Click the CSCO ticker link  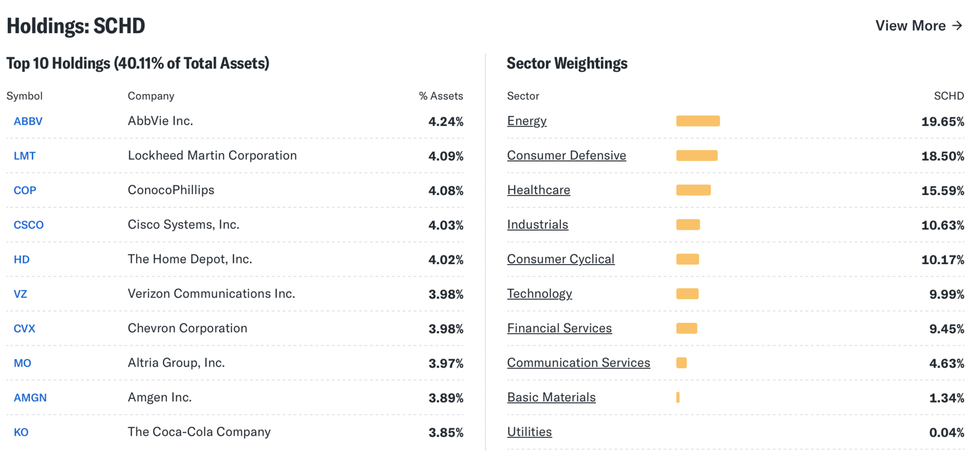29,225
